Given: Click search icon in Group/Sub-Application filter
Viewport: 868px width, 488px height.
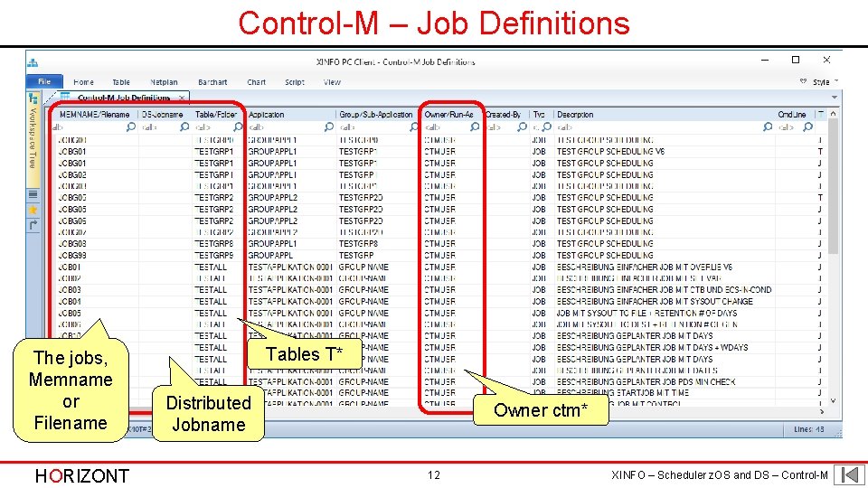Looking at the screenshot, I should (x=413, y=127).
